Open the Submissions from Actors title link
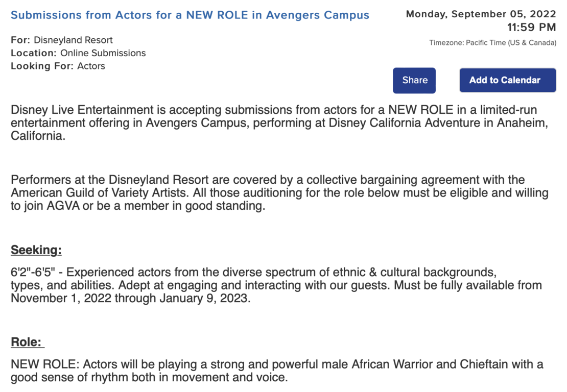The height and width of the screenshot is (392, 567). point(190,15)
